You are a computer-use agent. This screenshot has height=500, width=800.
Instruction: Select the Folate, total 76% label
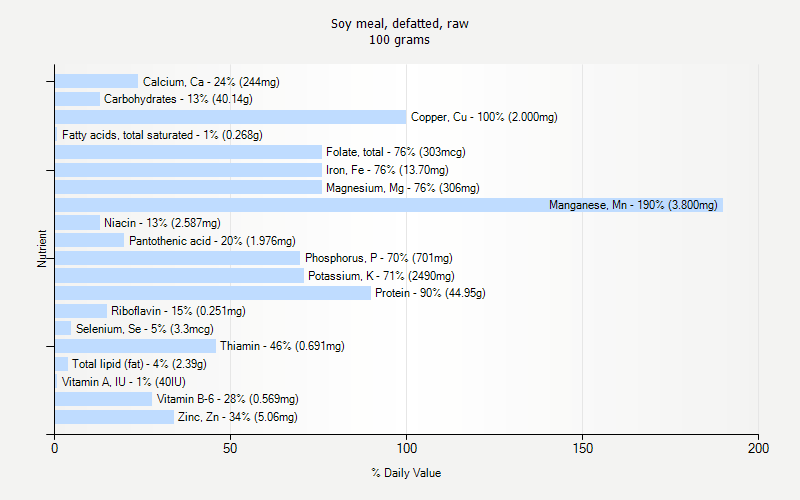tap(395, 152)
